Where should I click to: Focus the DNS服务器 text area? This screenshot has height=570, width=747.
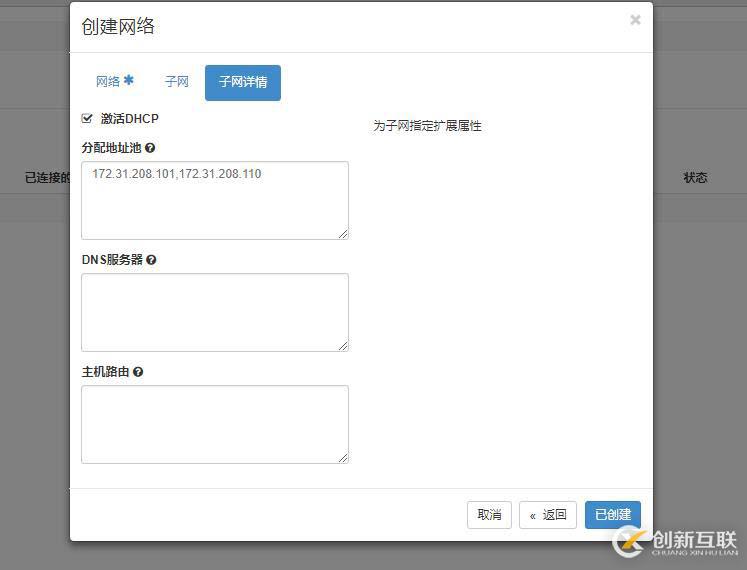pyautogui.click(x=215, y=312)
